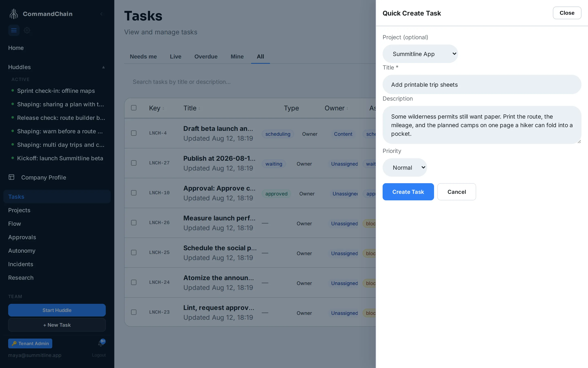Open the hamburger menu view icon
The height and width of the screenshot is (368, 588).
[x=14, y=30]
